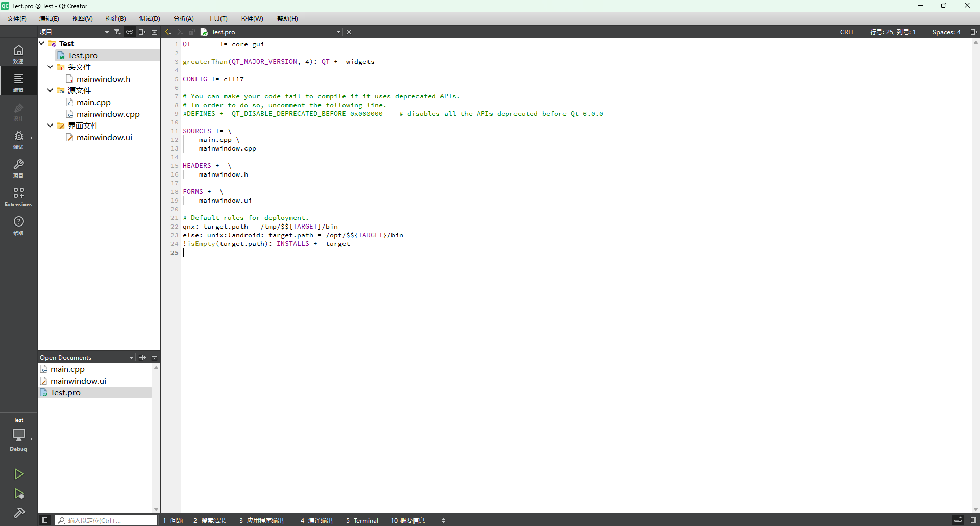
Task: Show the 4 编译输出 pane
Action: coord(316,520)
